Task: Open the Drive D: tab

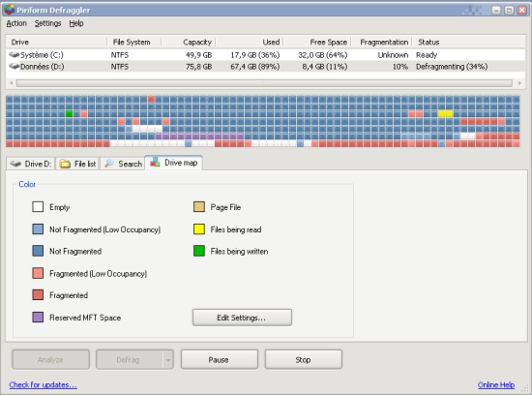Action: click(31, 164)
